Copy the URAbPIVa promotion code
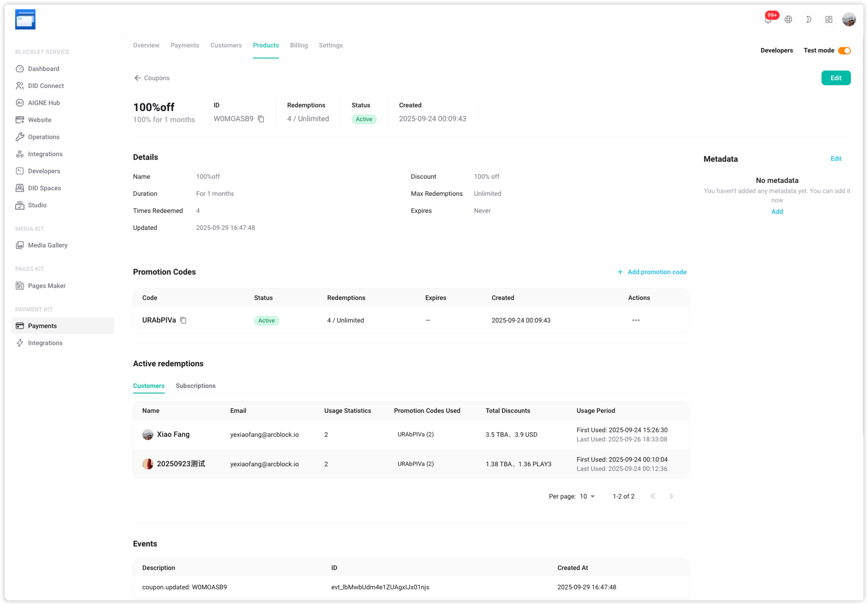868x605 pixels. pos(183,320)
